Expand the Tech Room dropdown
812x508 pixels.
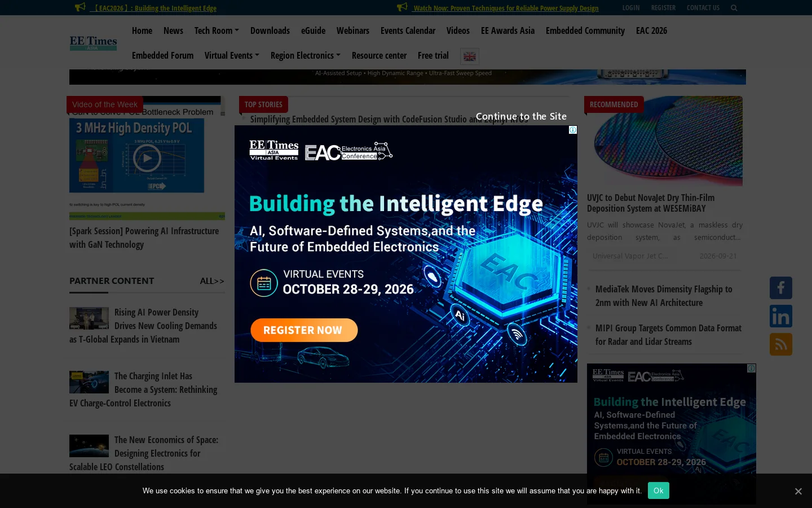click(217, 30)
